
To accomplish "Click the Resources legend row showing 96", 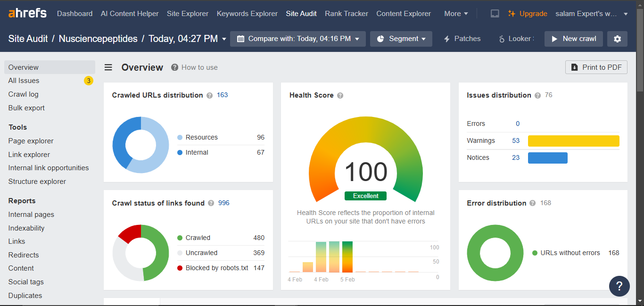I will tap(221, 137).
